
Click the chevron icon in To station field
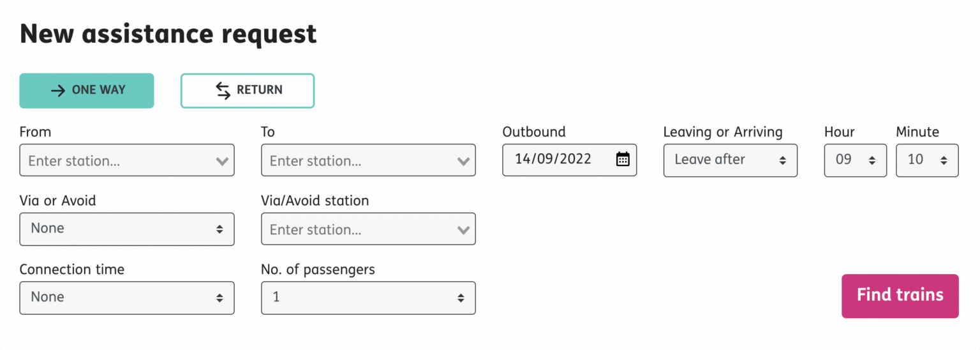(463, 161)
